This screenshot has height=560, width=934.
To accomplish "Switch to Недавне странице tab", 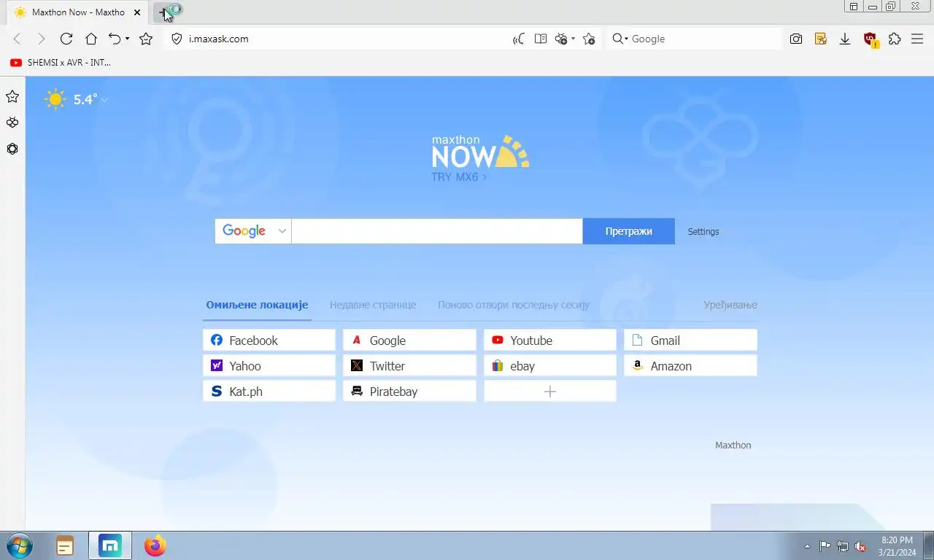I will point(373,305).
